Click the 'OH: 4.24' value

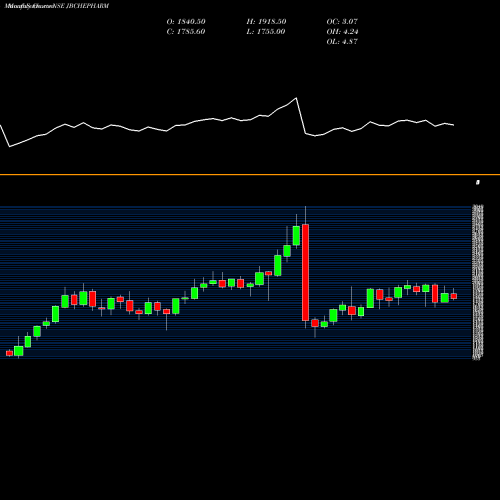click(342, 32)
